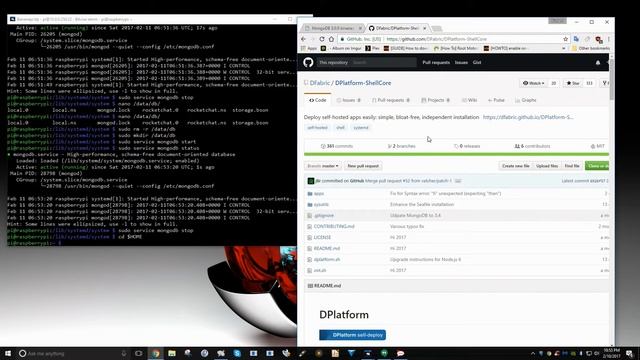
Task: Switch to the MongoDB browser tab
Action: coord(332,28)
